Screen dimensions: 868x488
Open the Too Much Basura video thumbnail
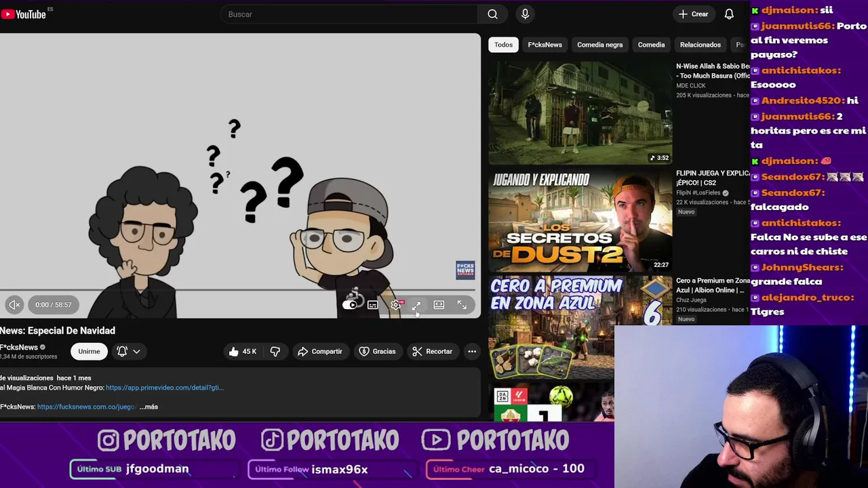pyautogui.click(x=580, y=113)
